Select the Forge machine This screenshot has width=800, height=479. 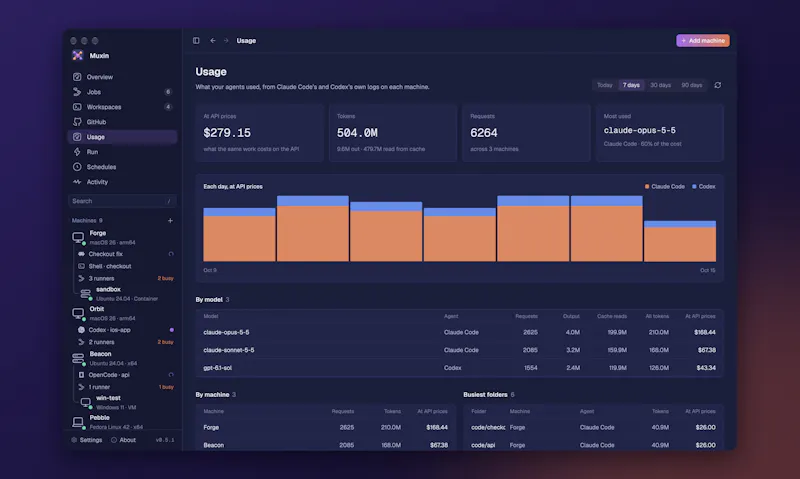122,237
